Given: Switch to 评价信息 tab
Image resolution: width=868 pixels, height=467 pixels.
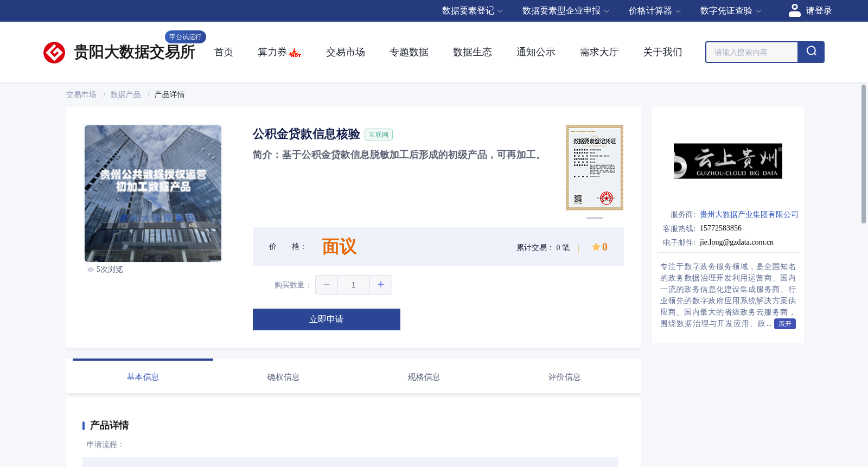Looking at the screenshot, I should pyautogui.click(x=564, y=377).
